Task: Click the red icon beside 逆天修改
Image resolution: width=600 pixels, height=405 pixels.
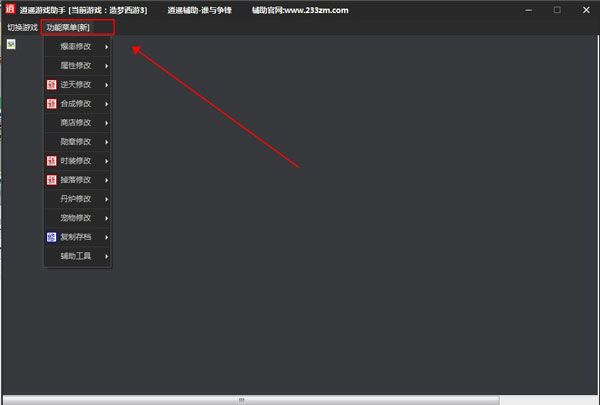Action: tap(51, 85)
